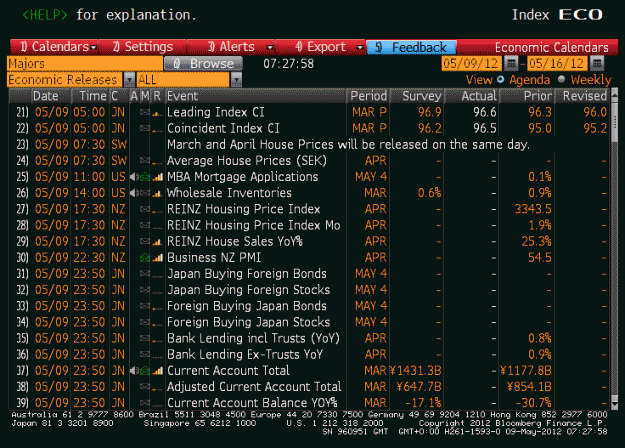
Task: Click the Survey value ¥1431.3B
Action: coord(415,371)
